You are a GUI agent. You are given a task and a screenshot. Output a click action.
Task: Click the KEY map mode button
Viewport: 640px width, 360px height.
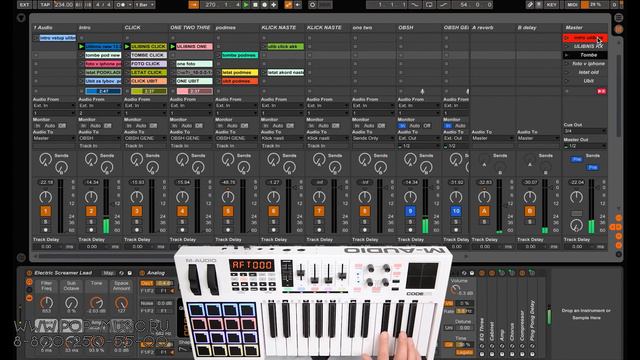pos(551,5)
